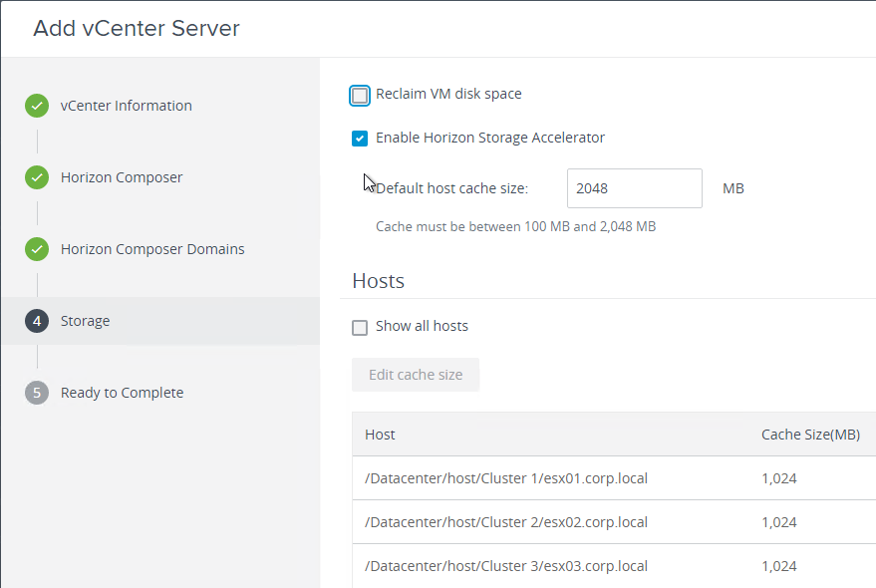The width and height of the screenshot is (876, 588).
Task: Enable the Reclaim VM disk space checkbox
Action: pos(360,96)
